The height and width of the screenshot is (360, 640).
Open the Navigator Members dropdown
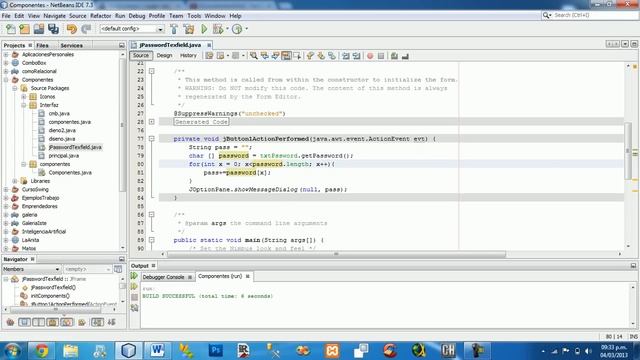(x=31, y=269)
